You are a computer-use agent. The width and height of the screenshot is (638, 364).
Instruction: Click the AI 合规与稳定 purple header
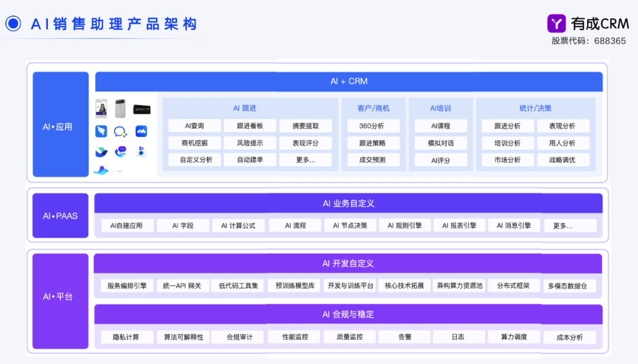[348, 314]
